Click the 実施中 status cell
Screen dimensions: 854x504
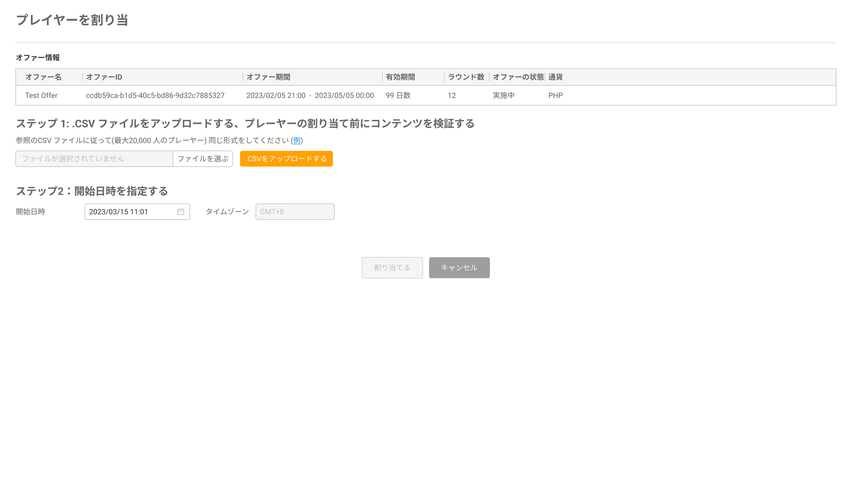tap(503, 95)
